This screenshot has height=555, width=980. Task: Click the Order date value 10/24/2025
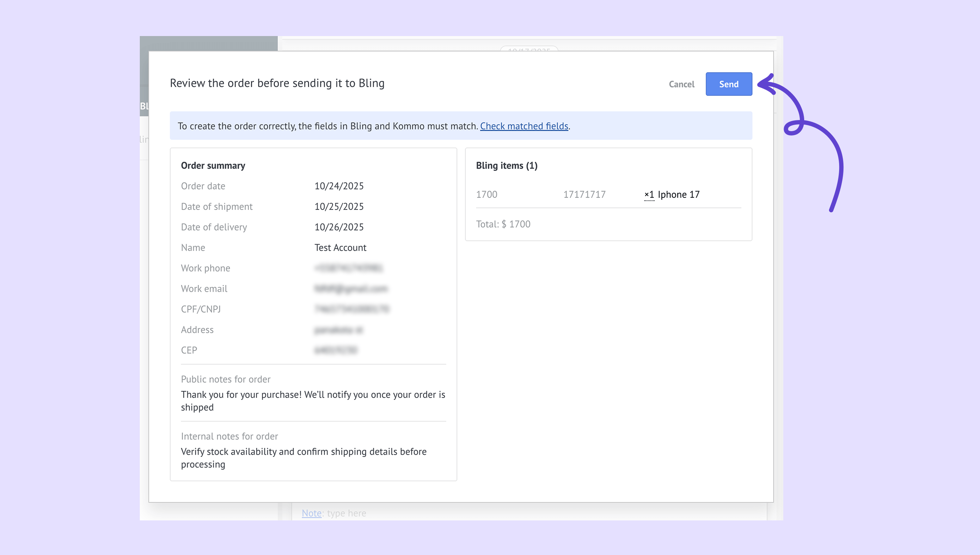[x=339, y=186]
